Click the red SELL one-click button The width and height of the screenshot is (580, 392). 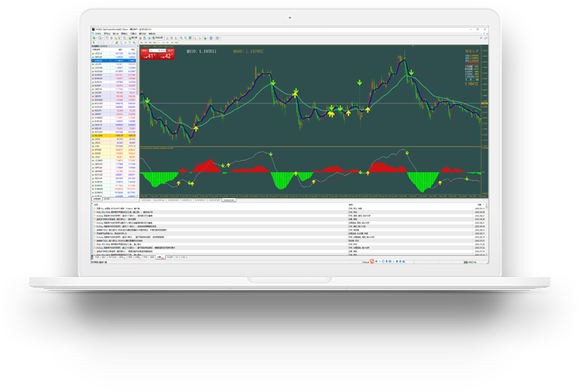tap(150, 55)
